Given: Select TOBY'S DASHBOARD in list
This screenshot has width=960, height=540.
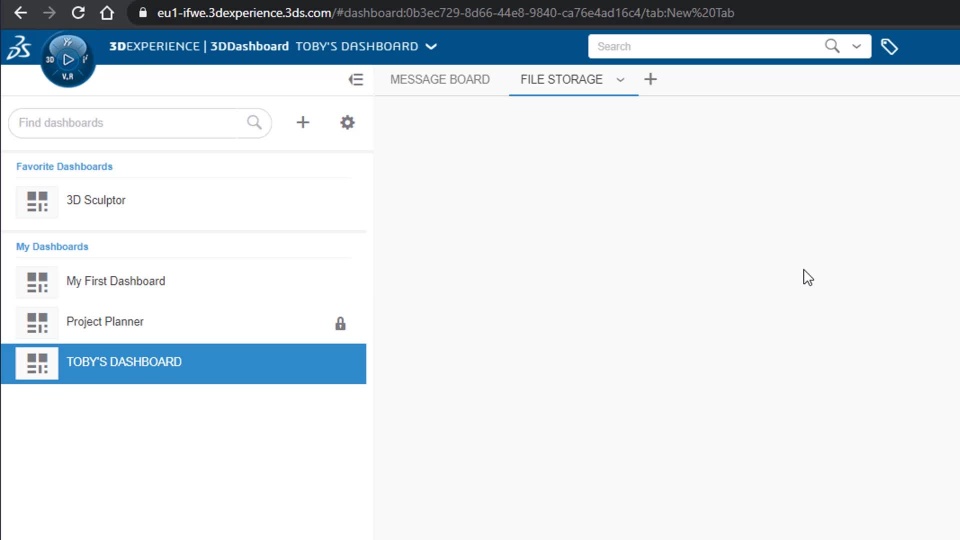Looking at the screenshot, I should tap(184, 364).
